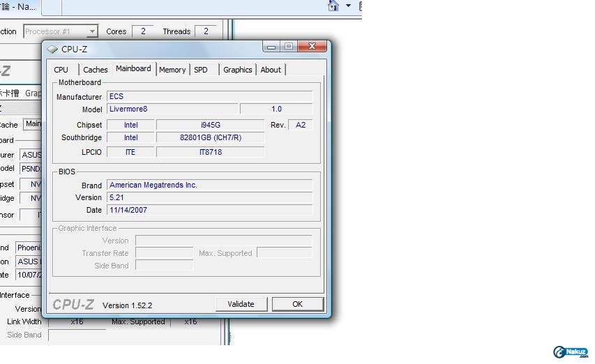
Task: Go to the SPD tab
Action: [x=201, y=70]
